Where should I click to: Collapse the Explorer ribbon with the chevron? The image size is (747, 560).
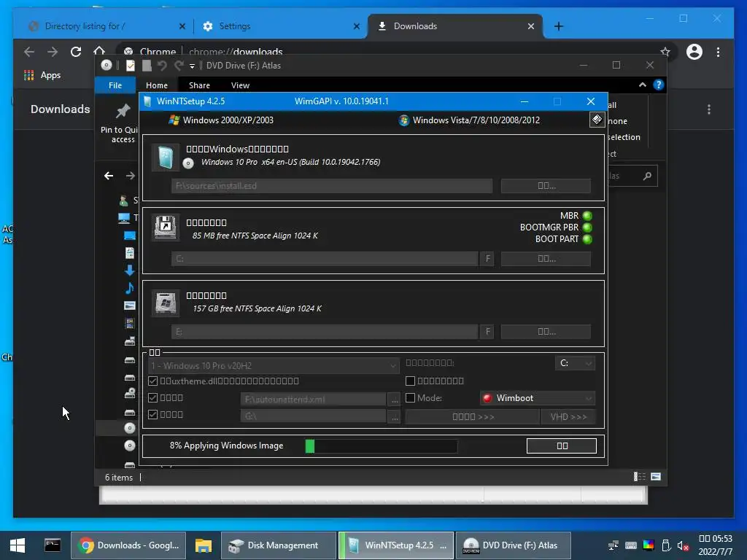click(x=642, y=85)
